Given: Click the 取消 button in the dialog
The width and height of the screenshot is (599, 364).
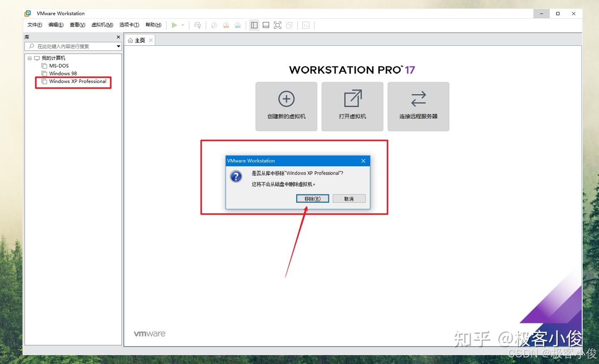Looking at the screenshot, I should pos(349,198).
